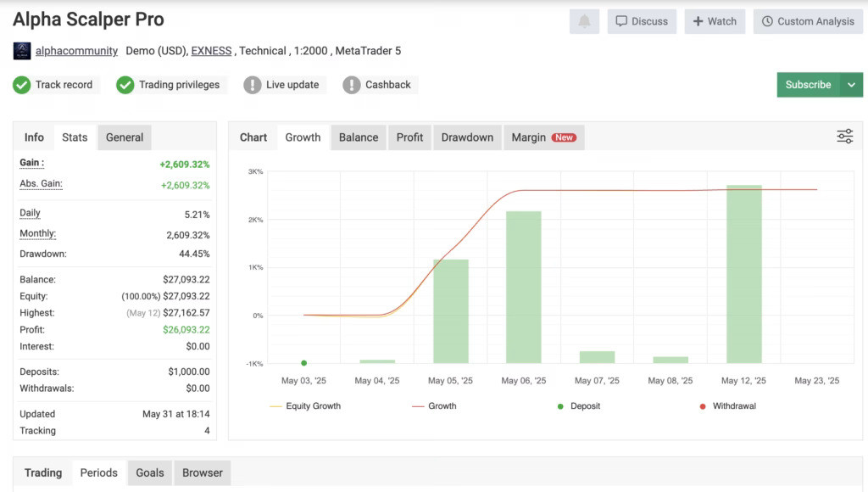Screen dimensions: 868x492
Task: Click the Trading privileges checkmark icon
Action: click(125, 85)
